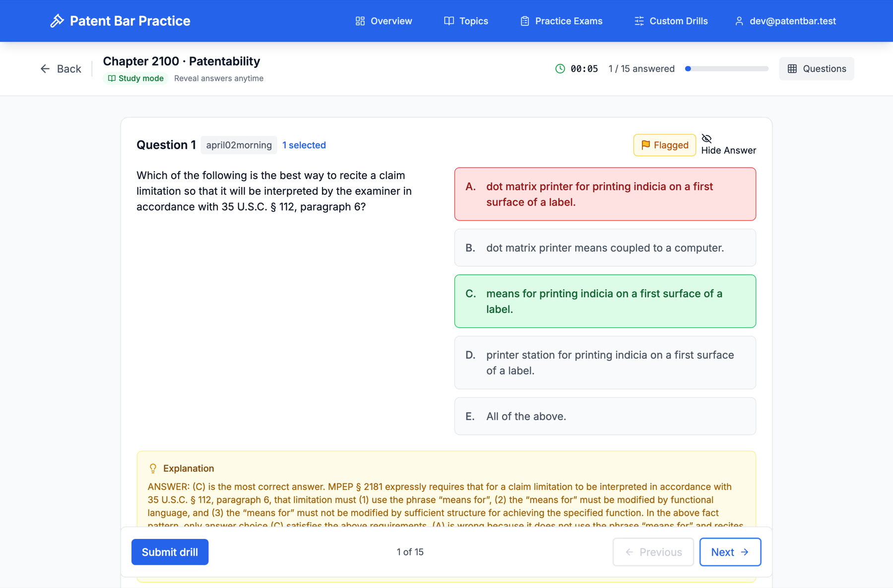
Task: Select answer option B
Action: (605, 248)
